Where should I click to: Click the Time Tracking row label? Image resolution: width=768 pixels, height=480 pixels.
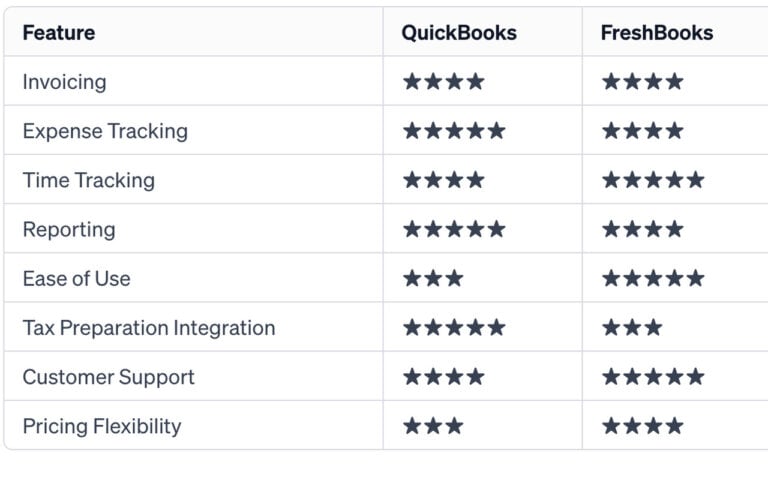(x=89, y=180)
